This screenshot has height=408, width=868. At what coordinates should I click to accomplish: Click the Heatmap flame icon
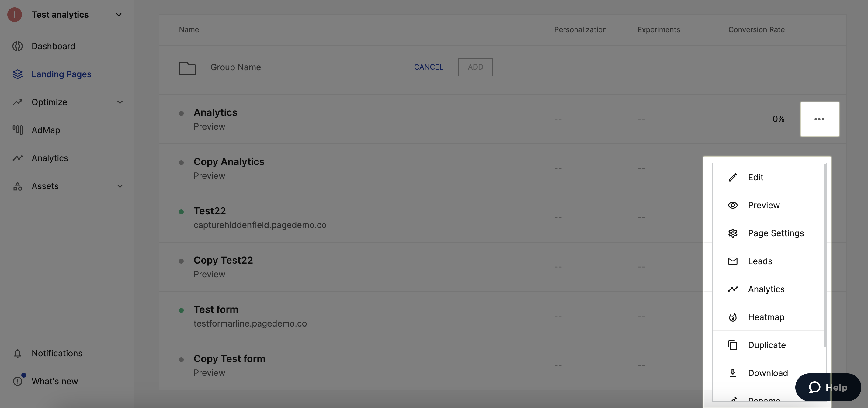[x=733, y=317]
